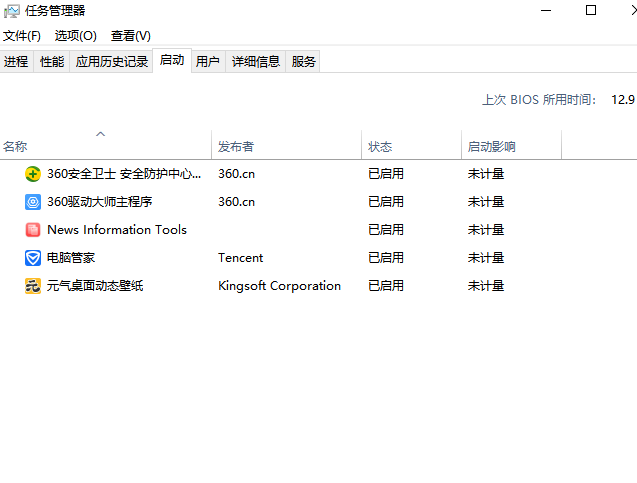The width and height of the screenshot is (637, 483).
Task: Go to the 详细信息 tab
Action: point(255,62)
